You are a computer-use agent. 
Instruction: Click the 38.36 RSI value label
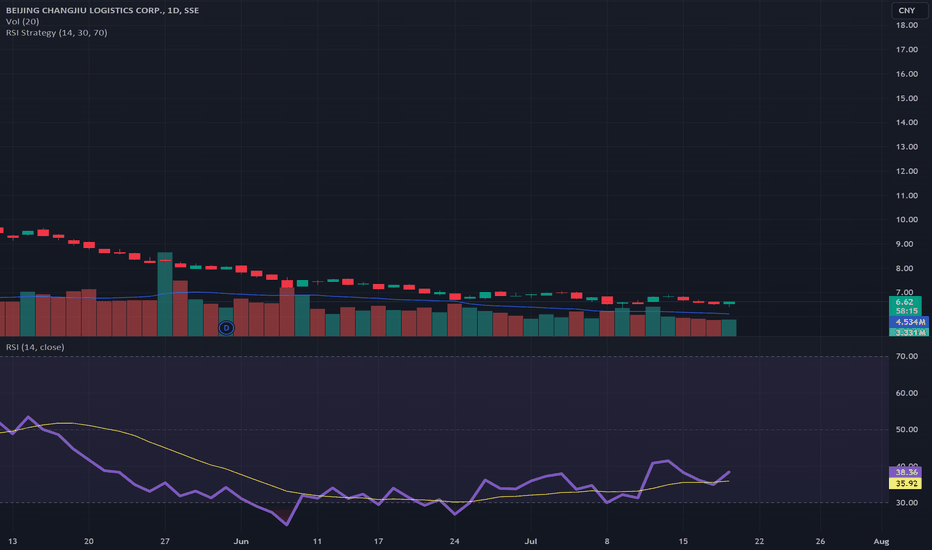pyautogui.click(x=905, y=472)
